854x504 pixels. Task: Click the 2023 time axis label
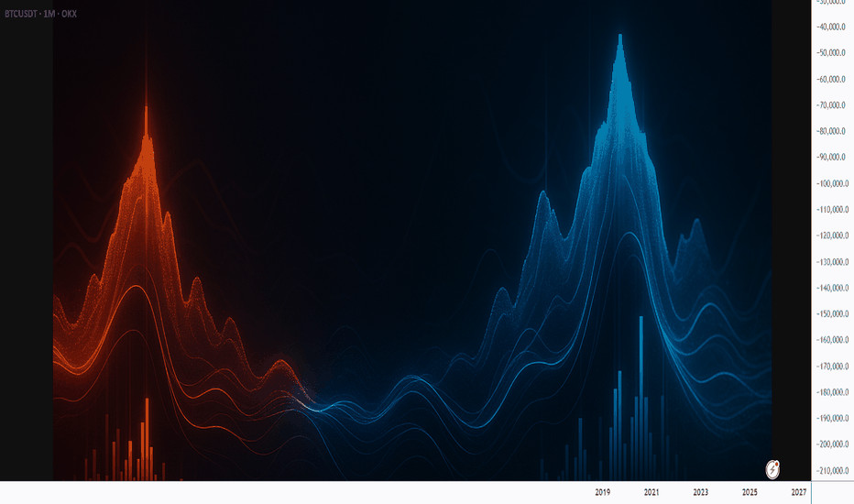pos(701,493)
